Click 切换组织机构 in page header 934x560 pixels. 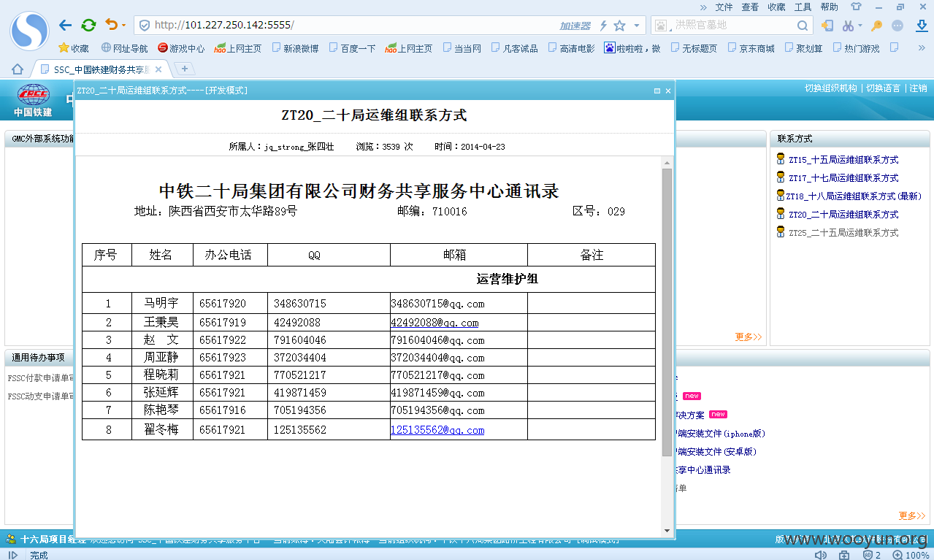(831, 88)
